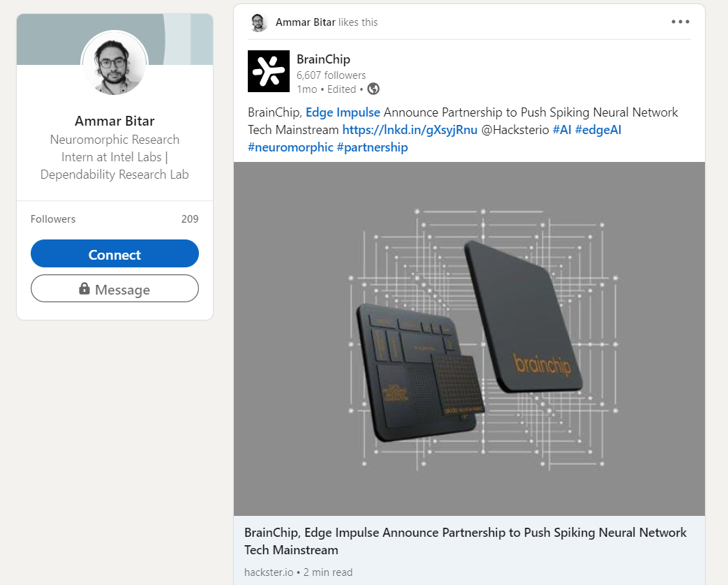Open the Edge Impulse mention link
Screen dimensions: 728x585
(x=343, y=112)
